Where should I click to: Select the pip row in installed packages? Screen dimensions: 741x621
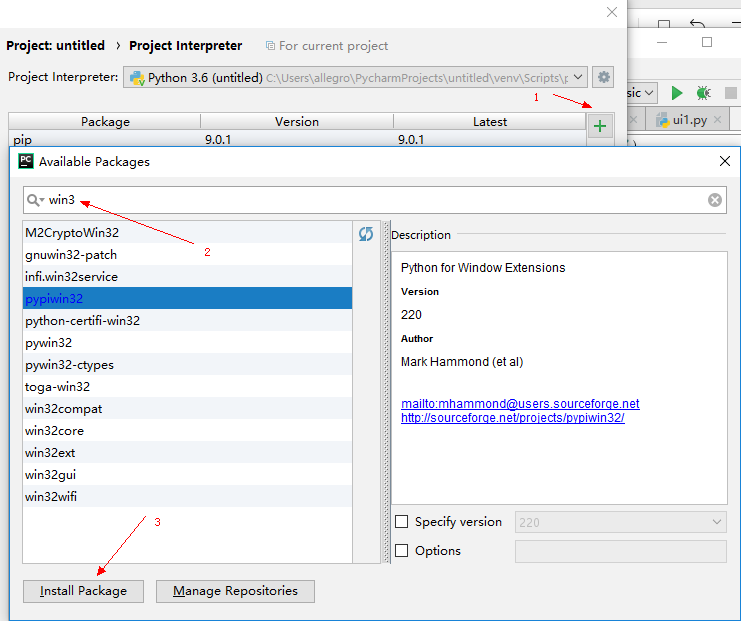297,139
